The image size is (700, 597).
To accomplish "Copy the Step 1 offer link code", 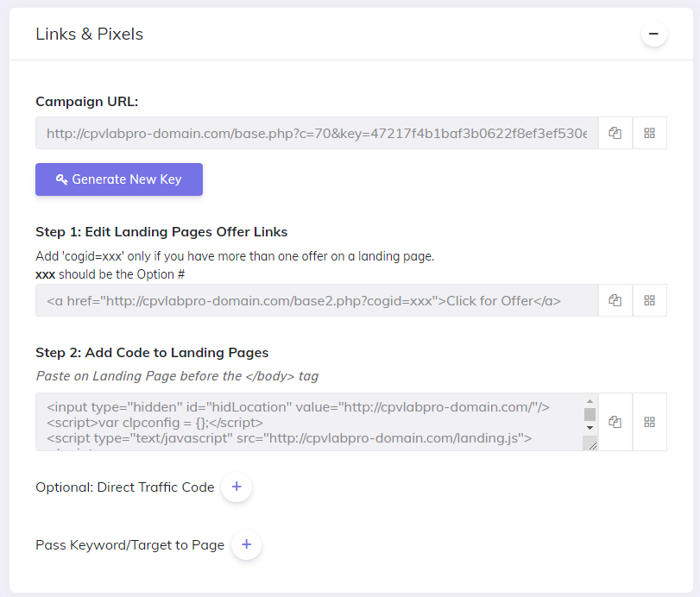I will point(615,300).
